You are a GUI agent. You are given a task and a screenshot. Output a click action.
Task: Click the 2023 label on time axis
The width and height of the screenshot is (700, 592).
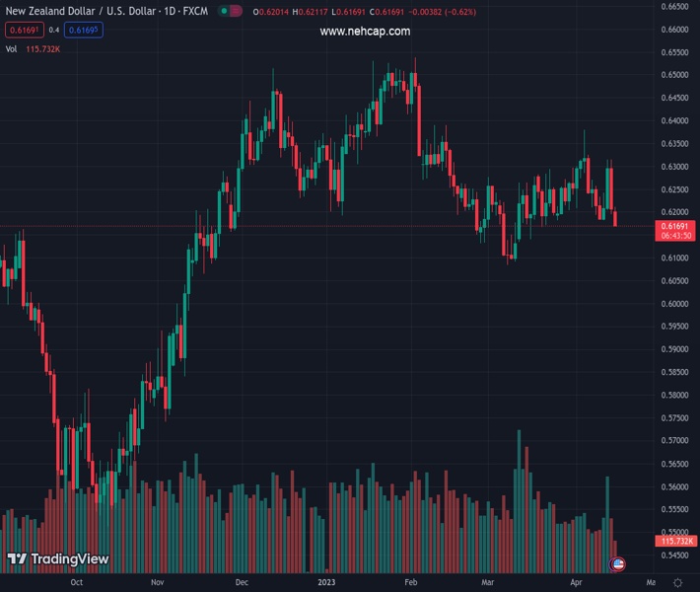click(326, 582)
